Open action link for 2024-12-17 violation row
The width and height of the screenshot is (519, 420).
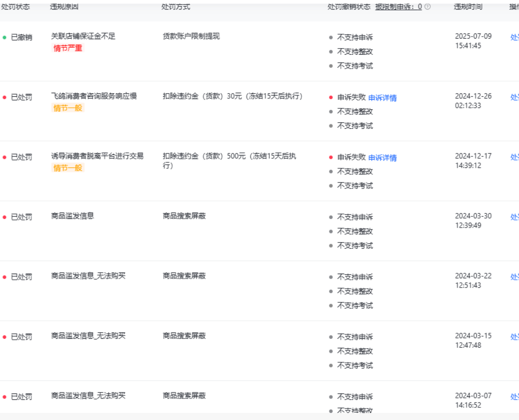tap(514, 157)
